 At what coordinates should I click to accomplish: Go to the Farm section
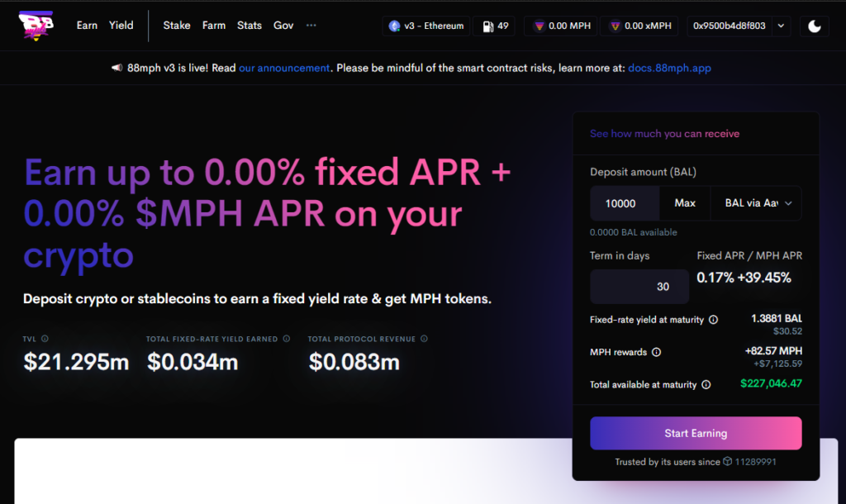(x=214, y=26)
